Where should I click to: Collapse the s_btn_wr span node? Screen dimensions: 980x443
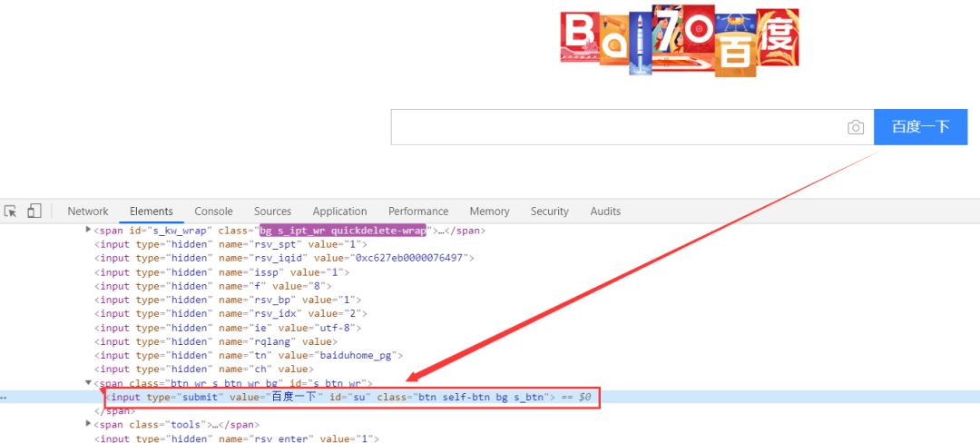click(88, 382)
